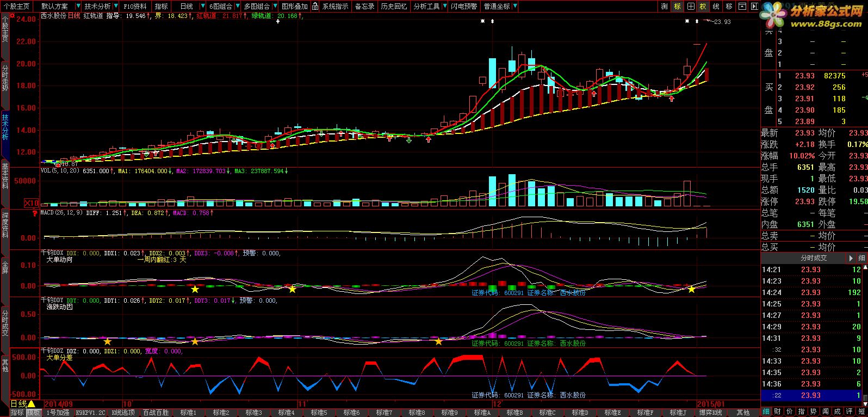Click the MACD(26,12,9) indicator label
The height and width of the screenshot is (417, 868).
61,213
